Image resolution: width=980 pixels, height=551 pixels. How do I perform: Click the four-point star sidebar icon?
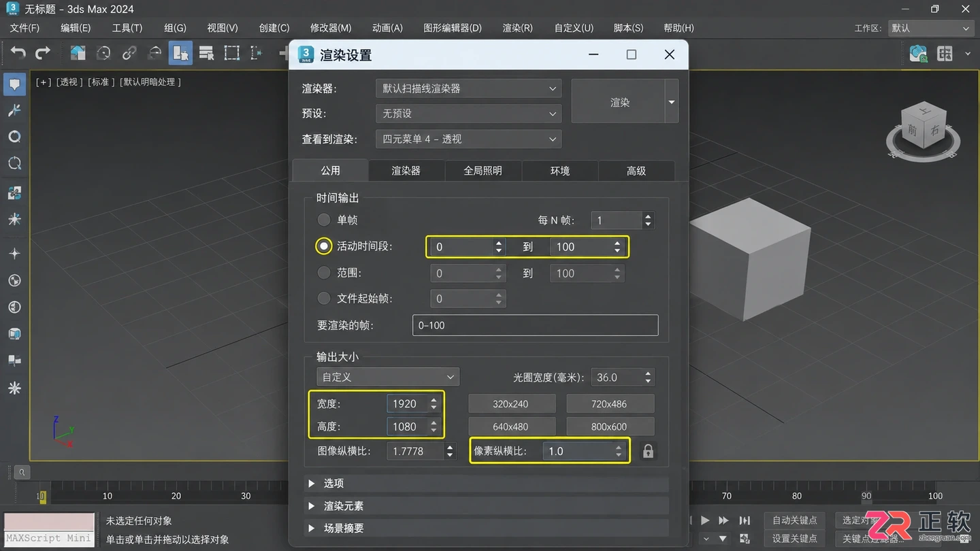(14, 253)
